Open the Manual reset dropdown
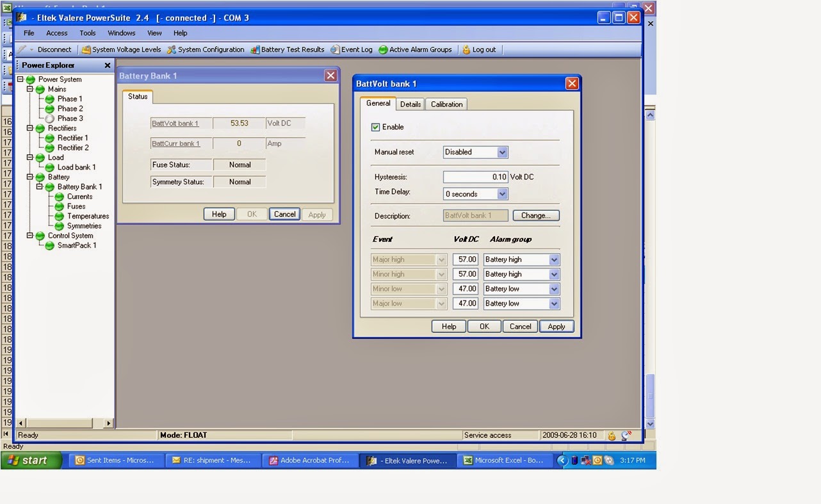 pos(502,152)
